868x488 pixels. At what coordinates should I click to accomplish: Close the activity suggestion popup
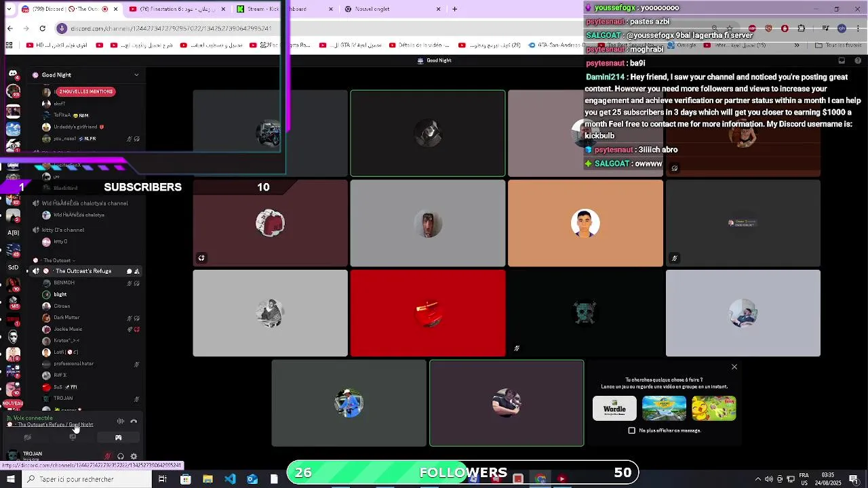(x=734, y=367)
